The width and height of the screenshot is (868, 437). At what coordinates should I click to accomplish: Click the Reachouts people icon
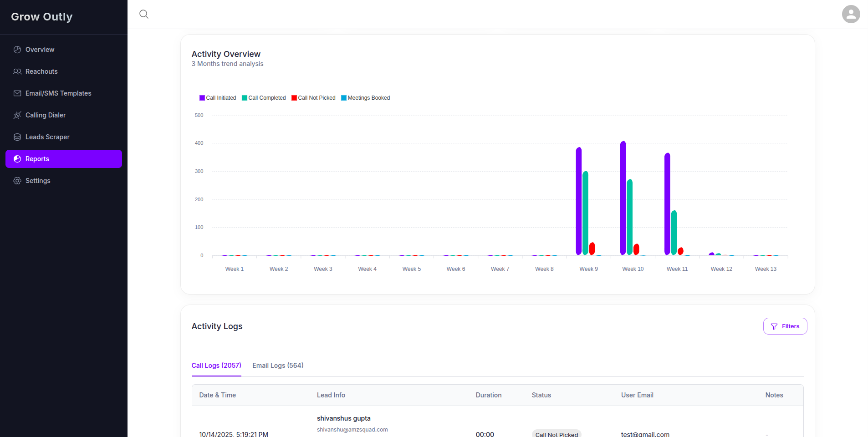(17, 71)
